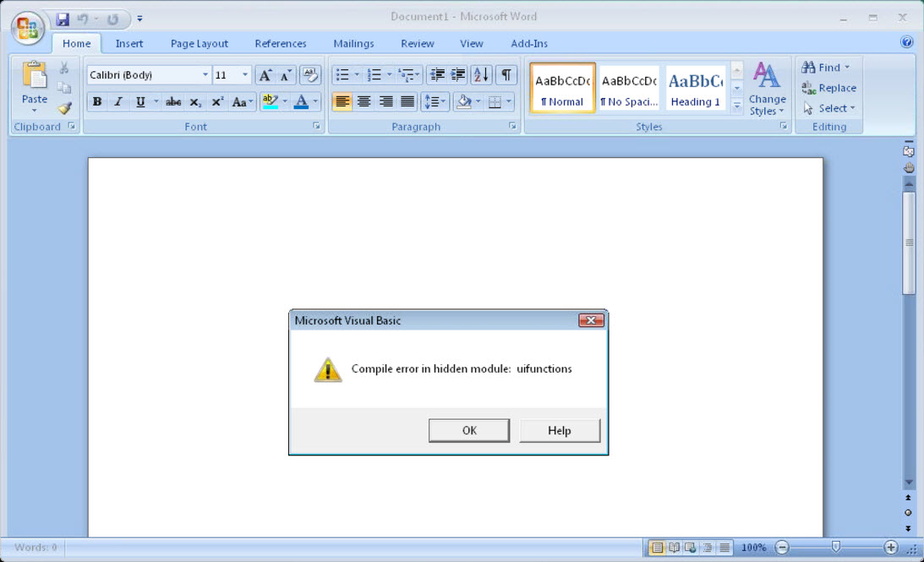Shrink the font size

coord(286,75)
